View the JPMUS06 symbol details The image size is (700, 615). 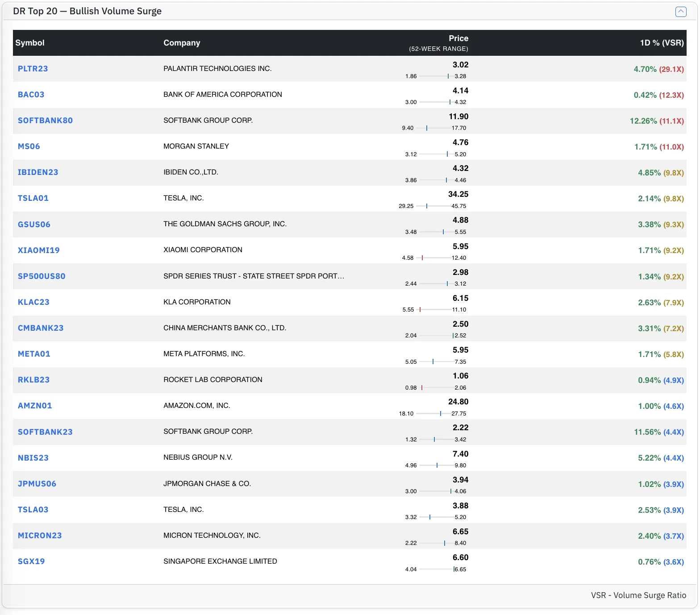[37, 484]
